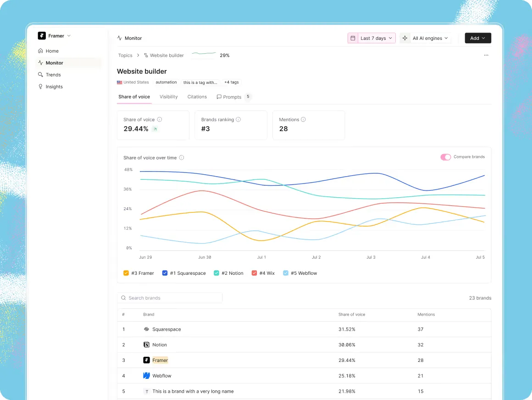Click the 29% sparkline in the breadcrumb
This screenshot has height=400, width=532.
[x=204, y=54]
